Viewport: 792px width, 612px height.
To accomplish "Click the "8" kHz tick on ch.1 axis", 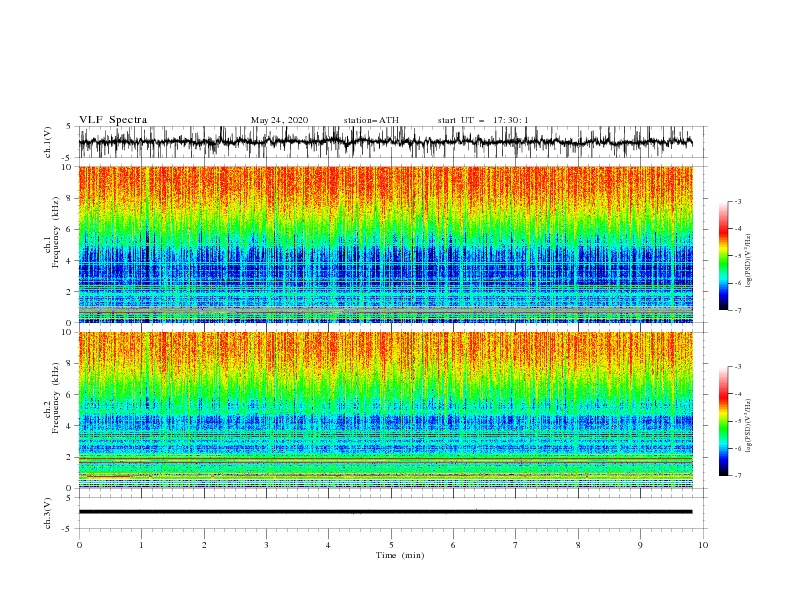I will click(70, 198).
